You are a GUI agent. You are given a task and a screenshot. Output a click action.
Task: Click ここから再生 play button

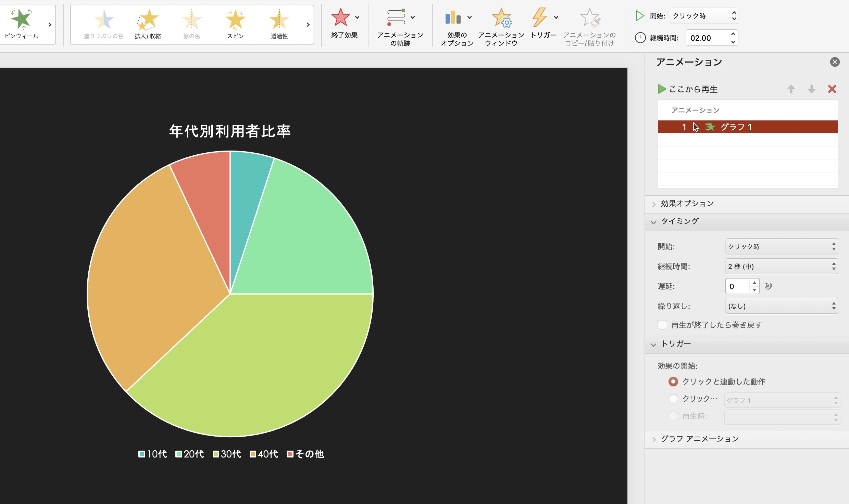[688, 89]
